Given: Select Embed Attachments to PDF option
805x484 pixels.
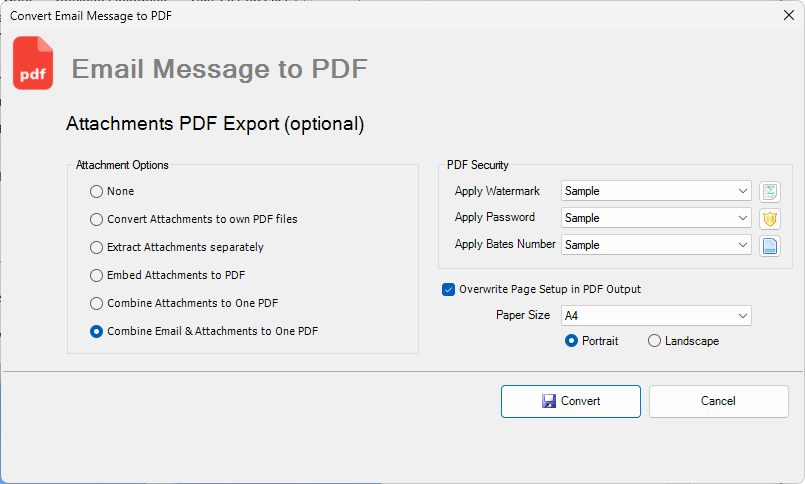Looking at the screenshot, I should pos(97,275).
